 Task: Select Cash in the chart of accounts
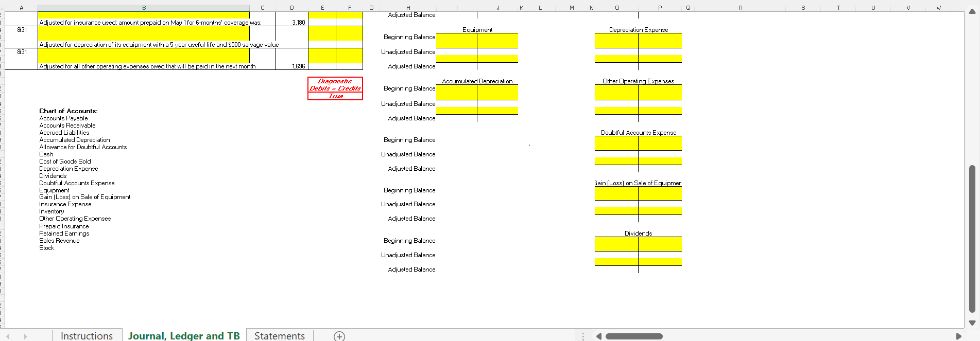point(46,154)
